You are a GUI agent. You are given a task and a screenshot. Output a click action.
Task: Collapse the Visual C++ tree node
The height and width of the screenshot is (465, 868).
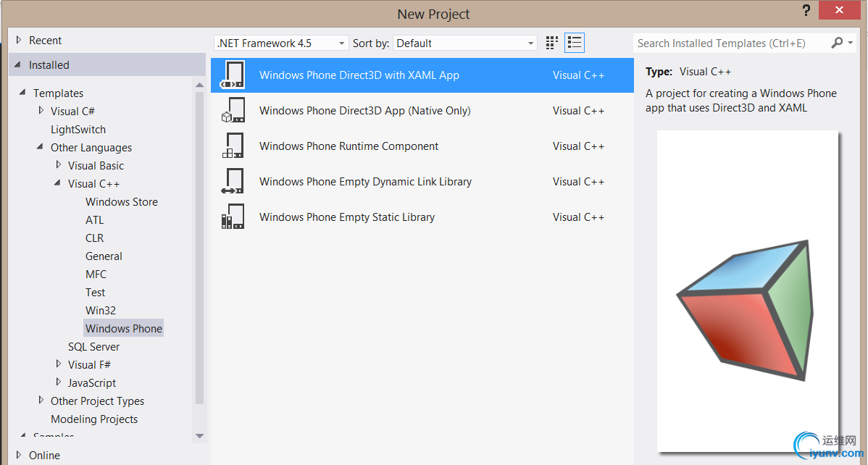pos(58,183)
